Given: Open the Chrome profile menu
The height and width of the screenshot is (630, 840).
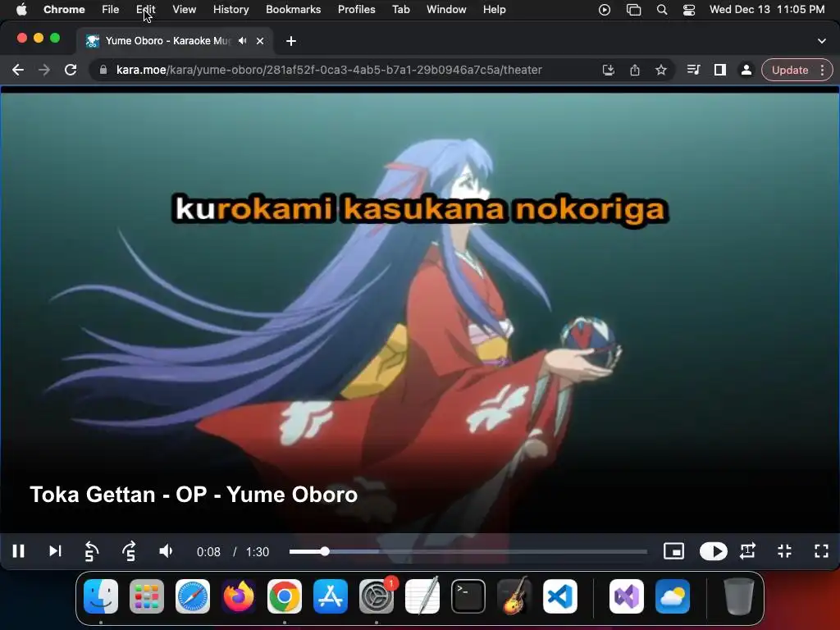Looking at the screenshot, I should tap(746, 71).
